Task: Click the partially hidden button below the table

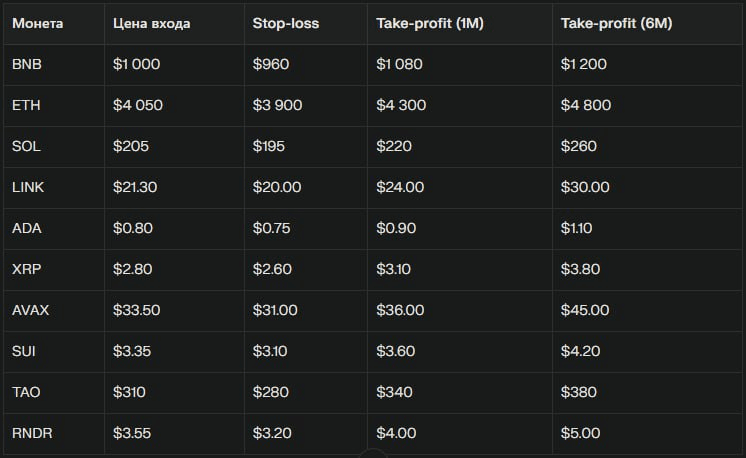Action: [x=373, y=453]
